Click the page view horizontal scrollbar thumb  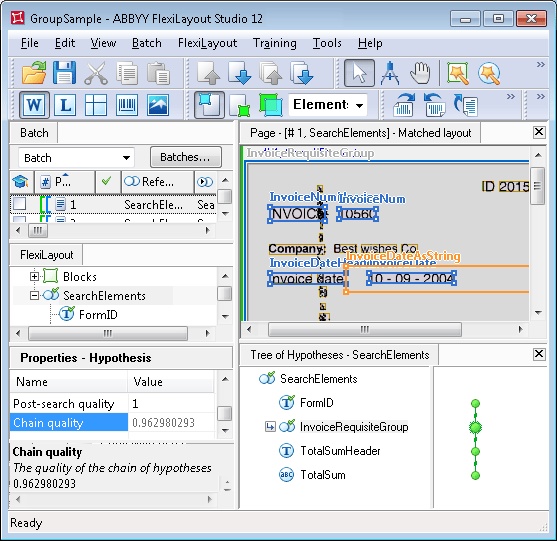(365, 329)
